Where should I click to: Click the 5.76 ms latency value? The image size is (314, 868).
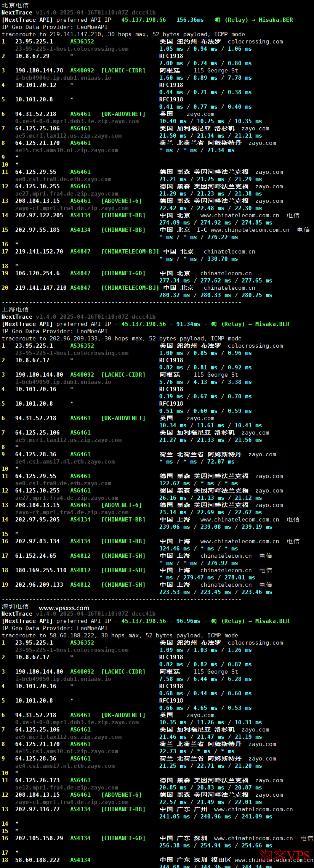point(171,382)
